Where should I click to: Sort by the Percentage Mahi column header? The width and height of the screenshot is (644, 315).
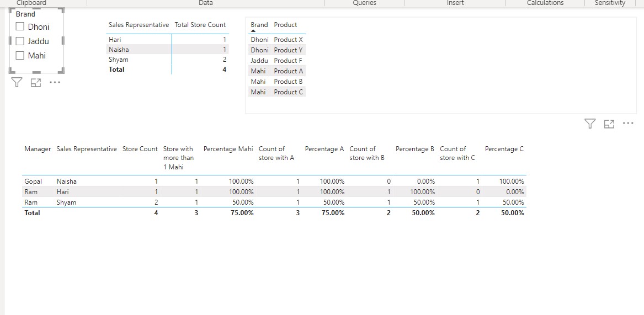click(x=228, y=149)
